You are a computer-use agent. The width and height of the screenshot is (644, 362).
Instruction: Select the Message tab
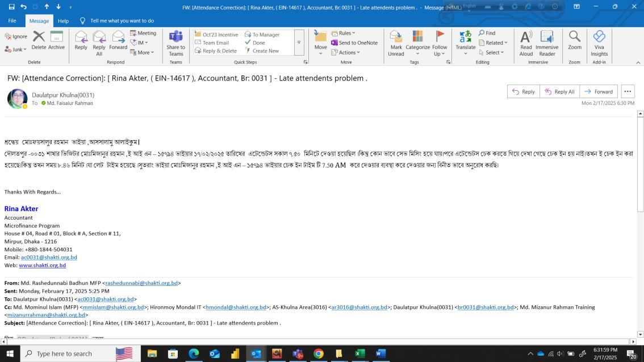pos(39,20)
